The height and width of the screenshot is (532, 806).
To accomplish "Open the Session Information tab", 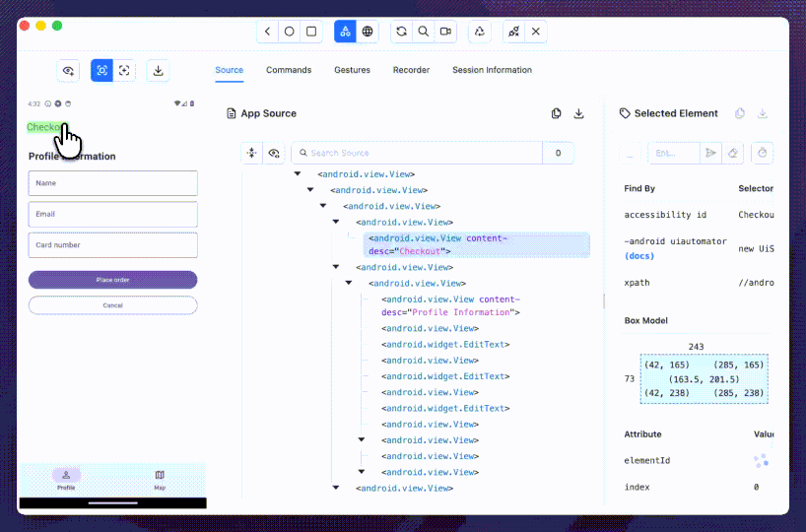I will pyautogui.click(x=492, y=70).
